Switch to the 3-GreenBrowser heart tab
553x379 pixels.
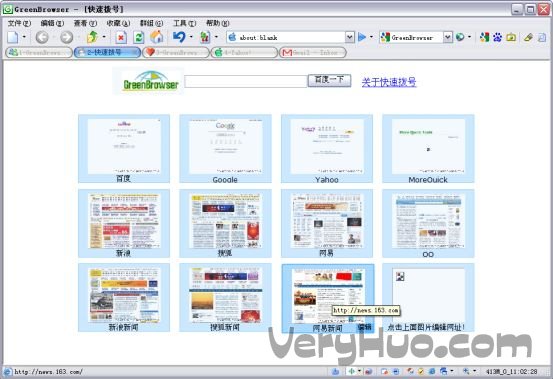pos(176,53)
